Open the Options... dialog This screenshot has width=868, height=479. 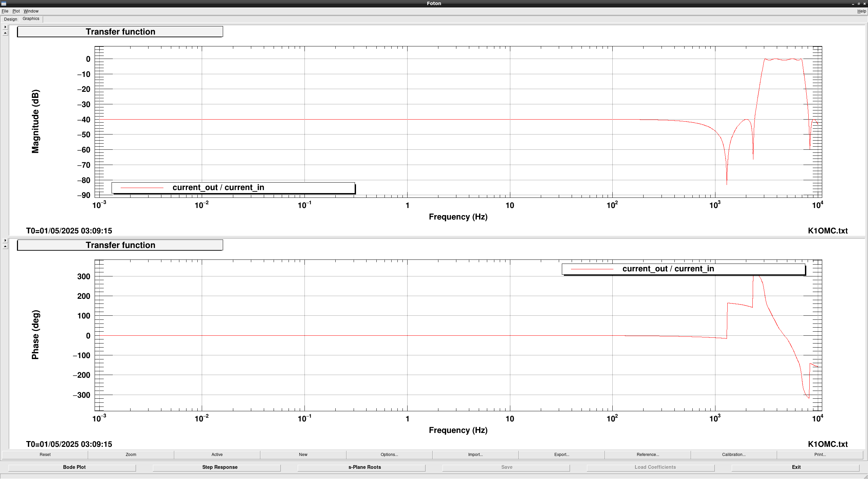point(389,455)
